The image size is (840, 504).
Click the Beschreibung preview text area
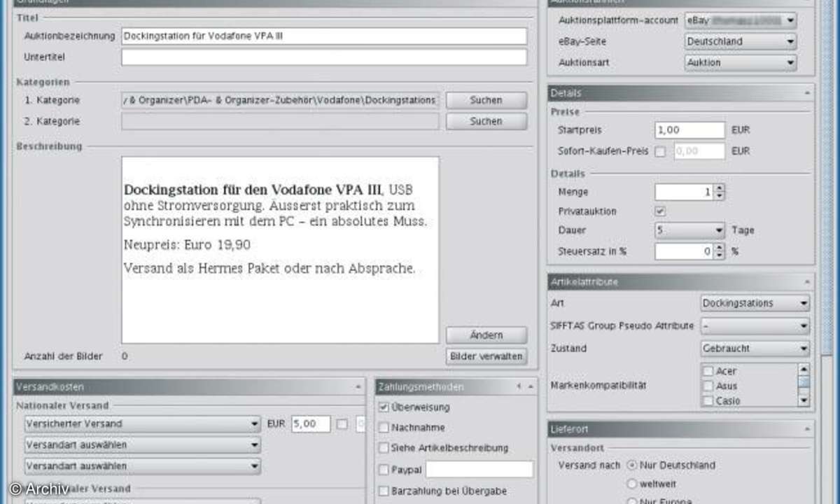coord(280,250)
